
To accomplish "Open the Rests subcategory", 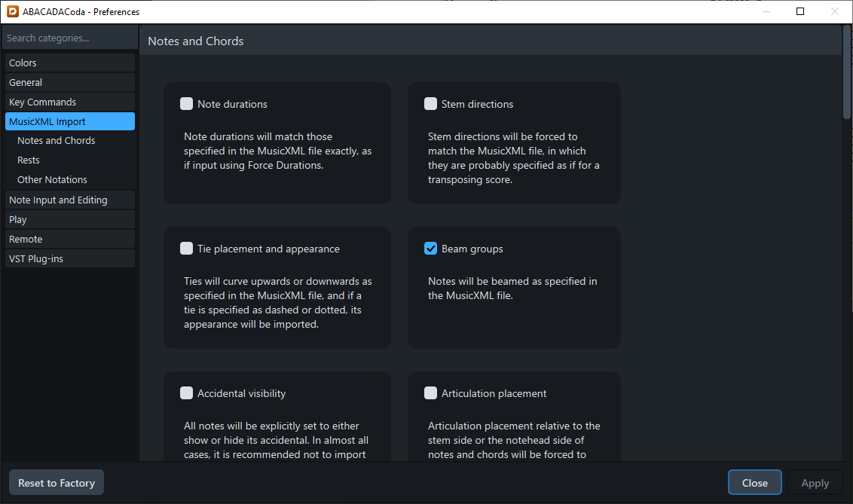I will [69, 160].
